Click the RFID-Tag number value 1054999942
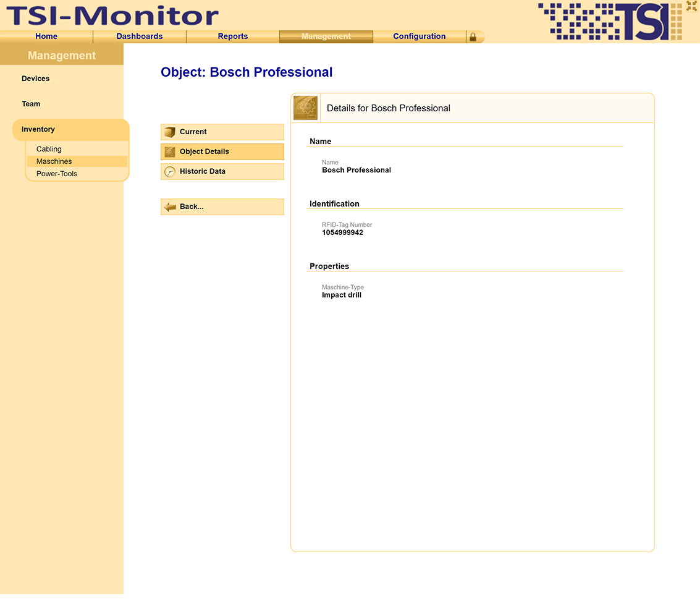Image resolution: width=700 pixels, height=601 pixels. click(342, 233)
